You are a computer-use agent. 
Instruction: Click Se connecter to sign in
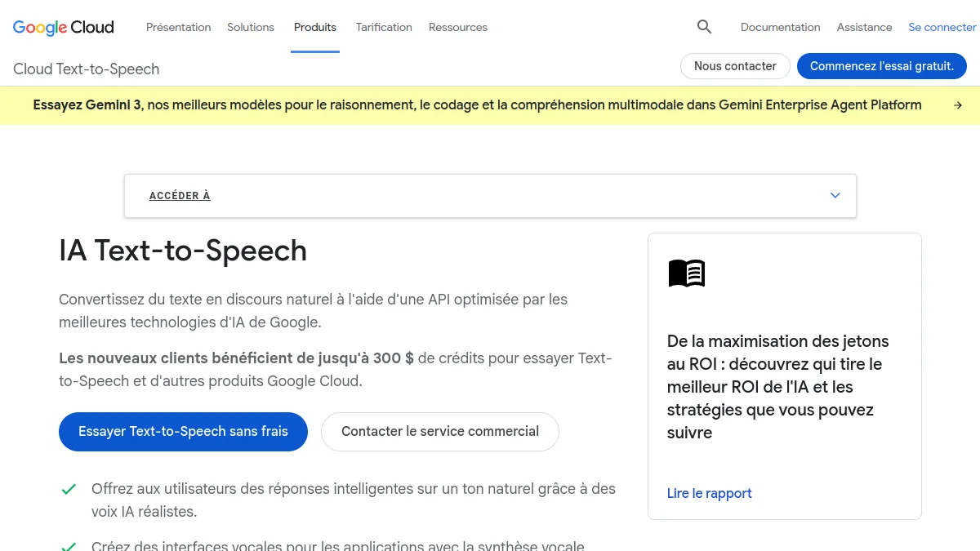pyautogui.click(x=942, y=27)
